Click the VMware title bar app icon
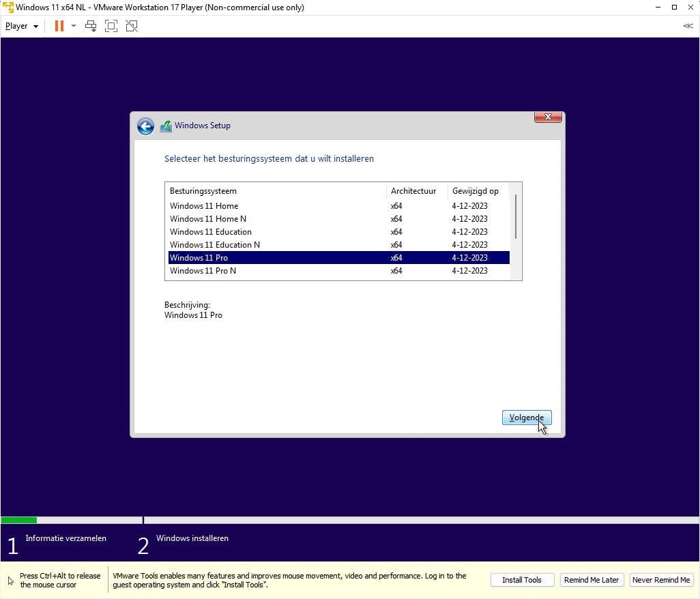The image size is (700, 599). [x=8, y=7]
